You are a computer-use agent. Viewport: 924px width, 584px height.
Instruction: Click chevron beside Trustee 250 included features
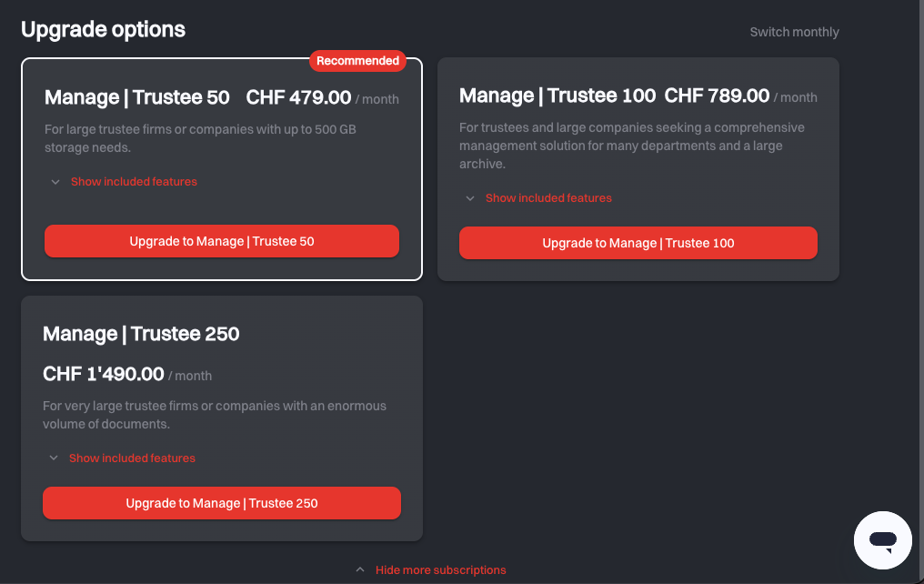tap(54, 458)
